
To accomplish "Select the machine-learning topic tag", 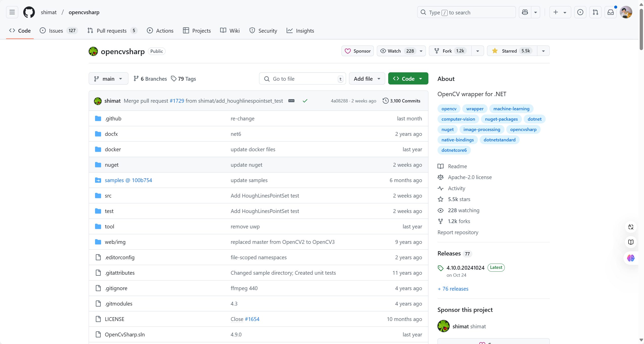I will point(511,109).
